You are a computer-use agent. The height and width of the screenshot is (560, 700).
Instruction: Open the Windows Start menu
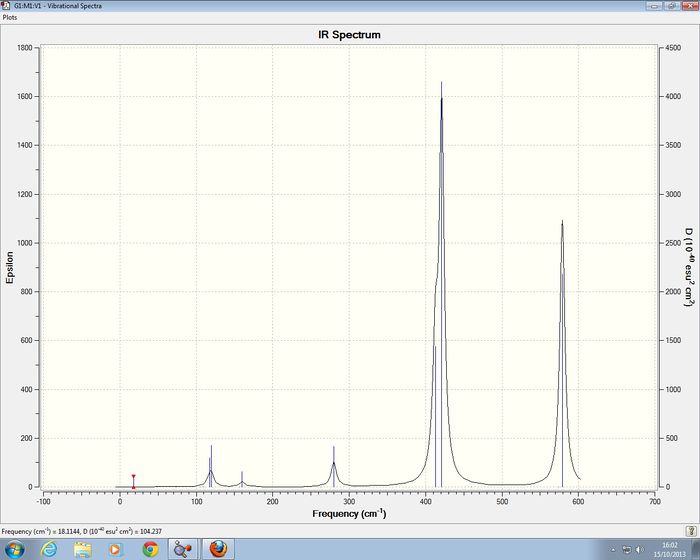(x=14, y=549)
